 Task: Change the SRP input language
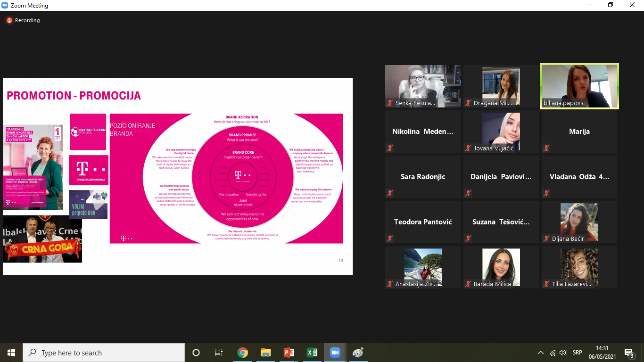click(577, 353)
